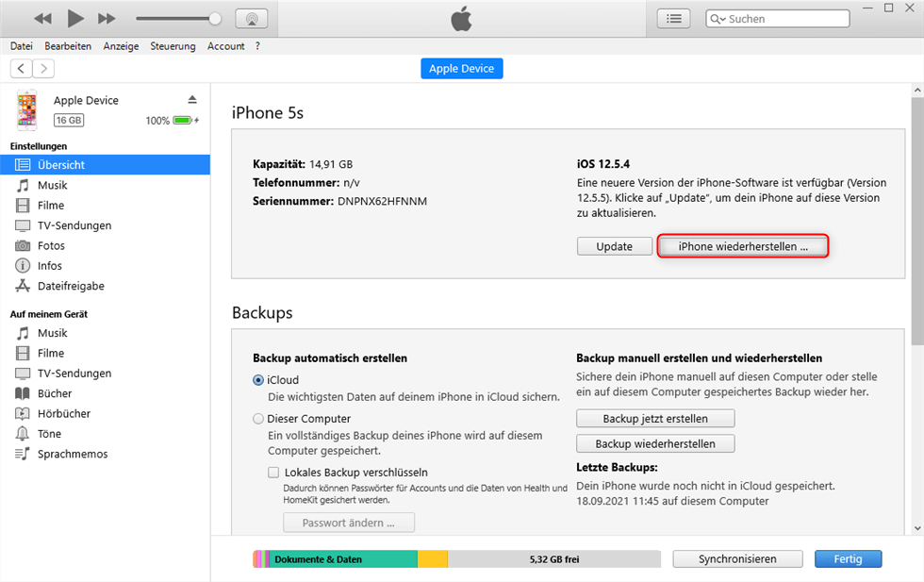The height and width of the screenshot is (582, 924).
Task: Click the blue Fertig button
Action: tap(848, 559)
